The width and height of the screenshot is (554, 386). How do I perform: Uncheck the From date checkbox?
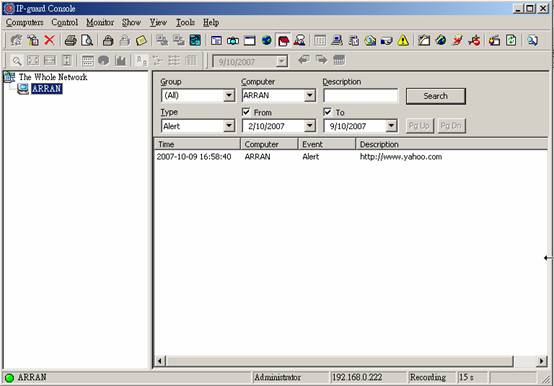coord(246,112)
